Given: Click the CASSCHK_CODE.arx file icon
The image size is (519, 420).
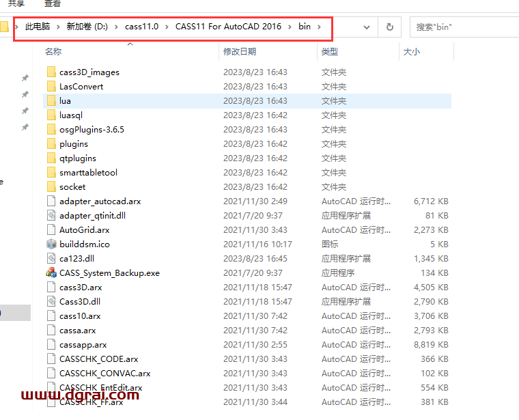Looking at the screenshot, I should [x=51, y=359].
